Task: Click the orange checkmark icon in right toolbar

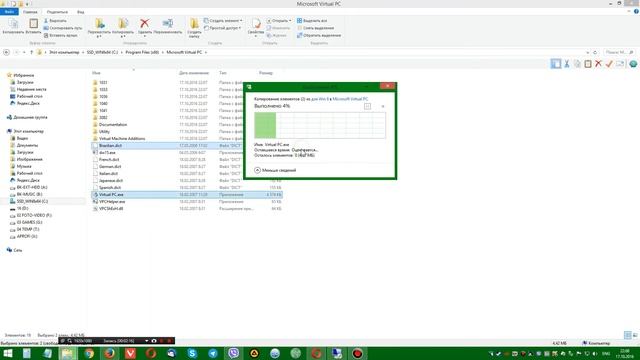Action: point(609,64)
